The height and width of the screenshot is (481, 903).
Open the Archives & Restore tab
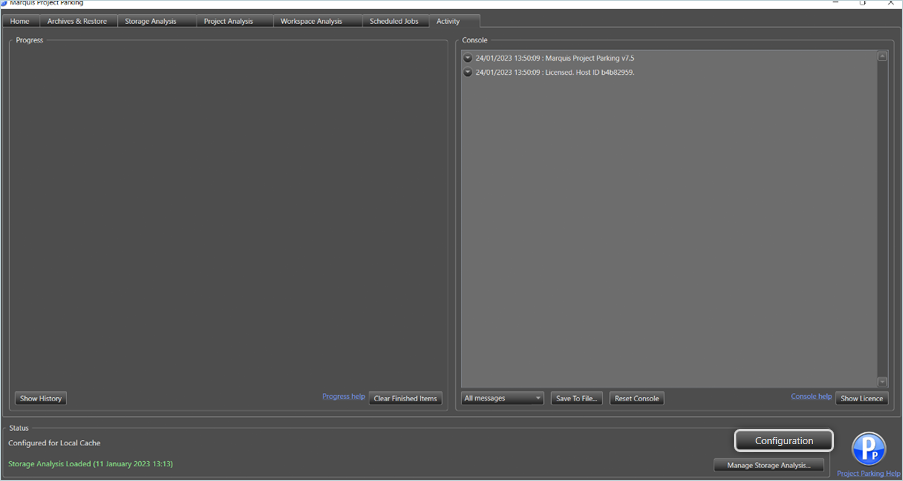pyautogui.click(x=77, y=21)
